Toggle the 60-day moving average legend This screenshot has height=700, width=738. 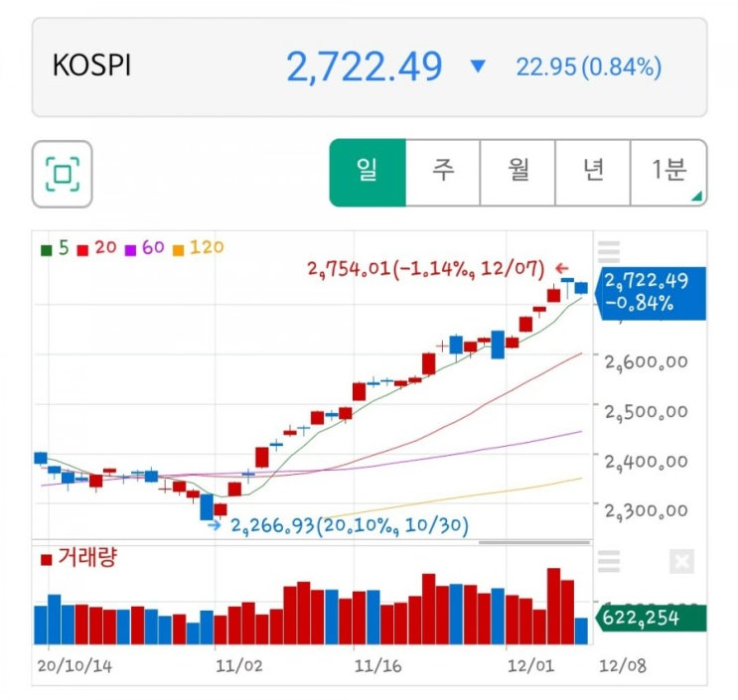pos(144,248)
